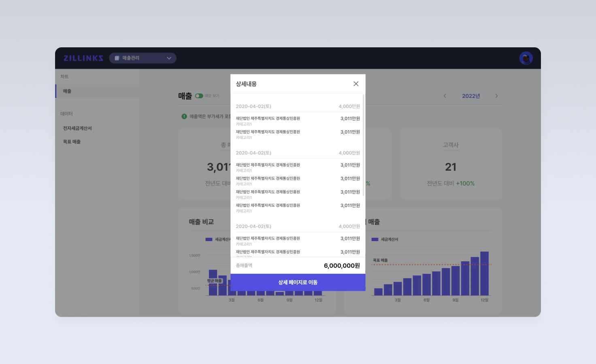The width and height of the screenshot is (596, 364).
Task: Click the tallest bar above 12월
Action: [x=484, y=273]
